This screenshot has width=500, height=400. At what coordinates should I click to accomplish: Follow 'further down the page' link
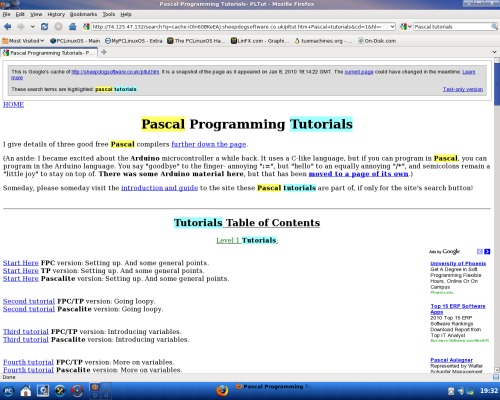click(209, 144)
